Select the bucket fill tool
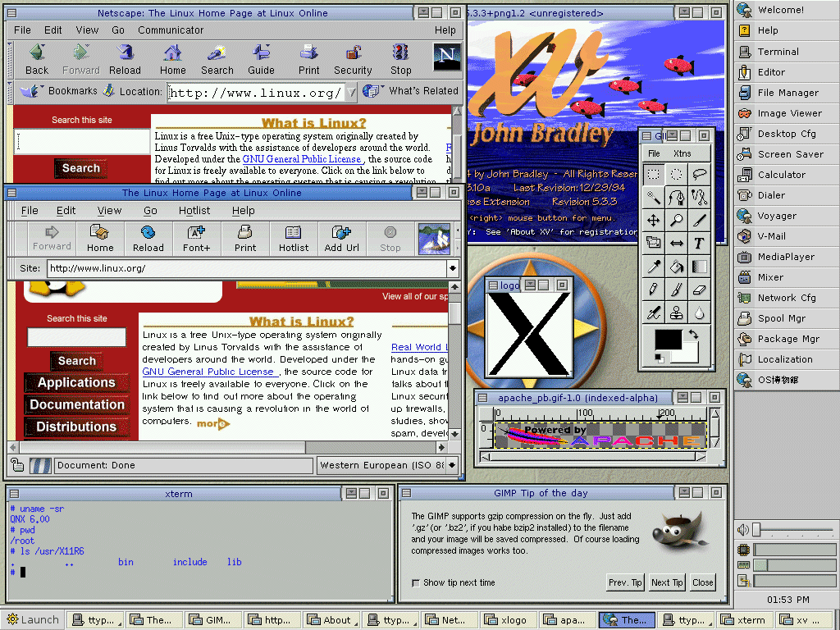This screenshot has height=630, width=840. tap(677, 267)
